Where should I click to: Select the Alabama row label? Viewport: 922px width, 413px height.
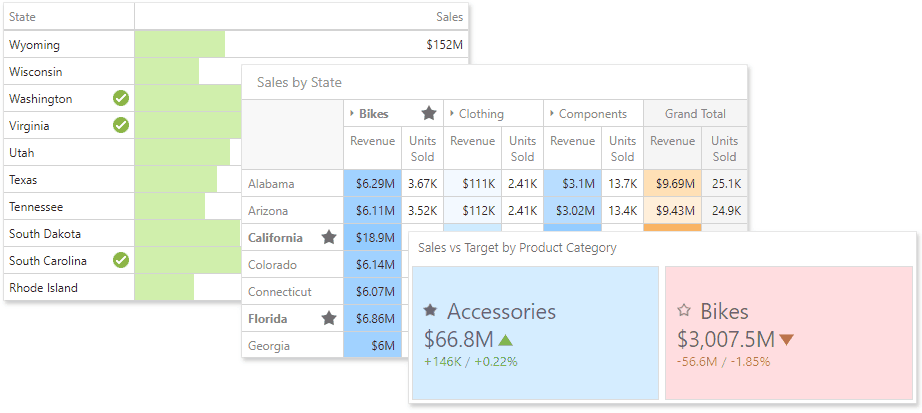coord(269,184)
